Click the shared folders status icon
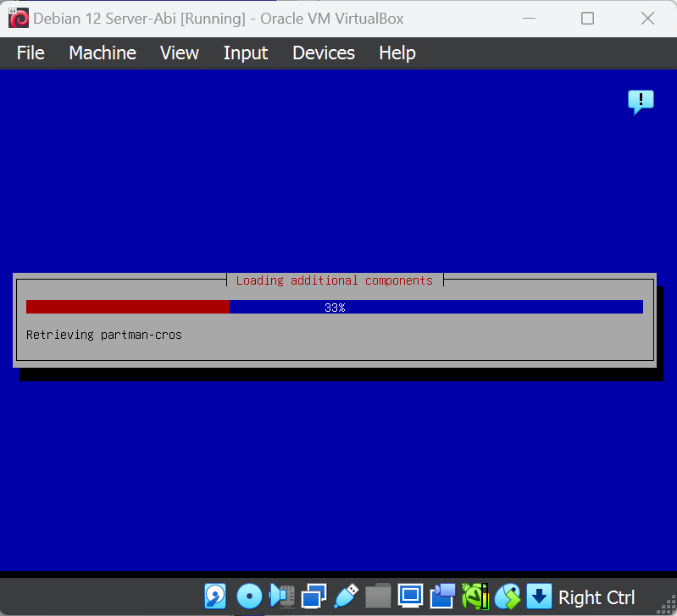The height and width of the screenshot is (616, 677). 378,597
